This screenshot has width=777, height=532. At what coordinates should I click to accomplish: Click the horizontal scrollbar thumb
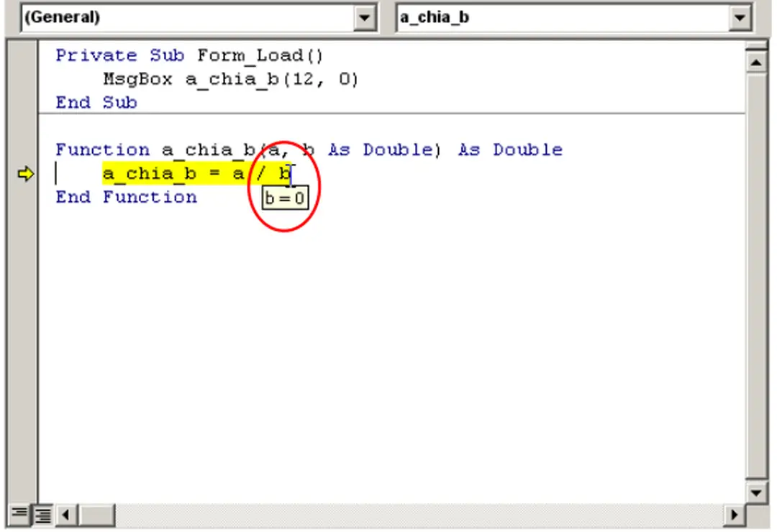tap(96, 514)
